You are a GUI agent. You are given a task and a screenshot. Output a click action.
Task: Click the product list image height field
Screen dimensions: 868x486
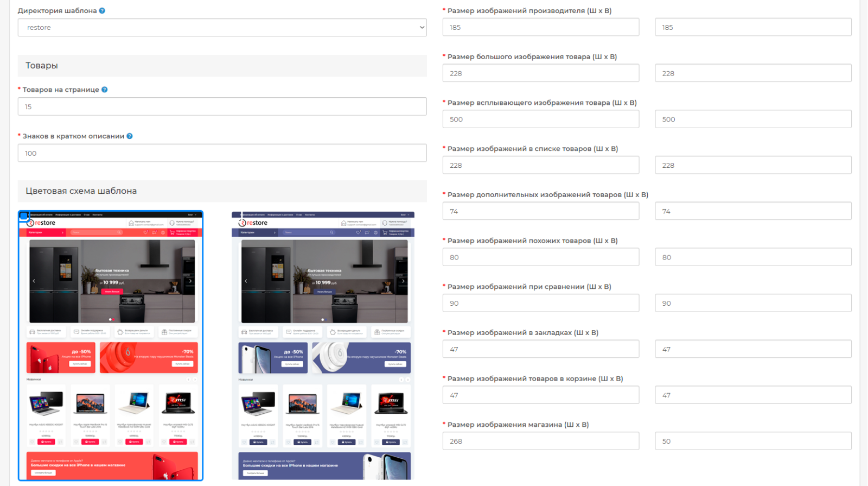point(753,165)
